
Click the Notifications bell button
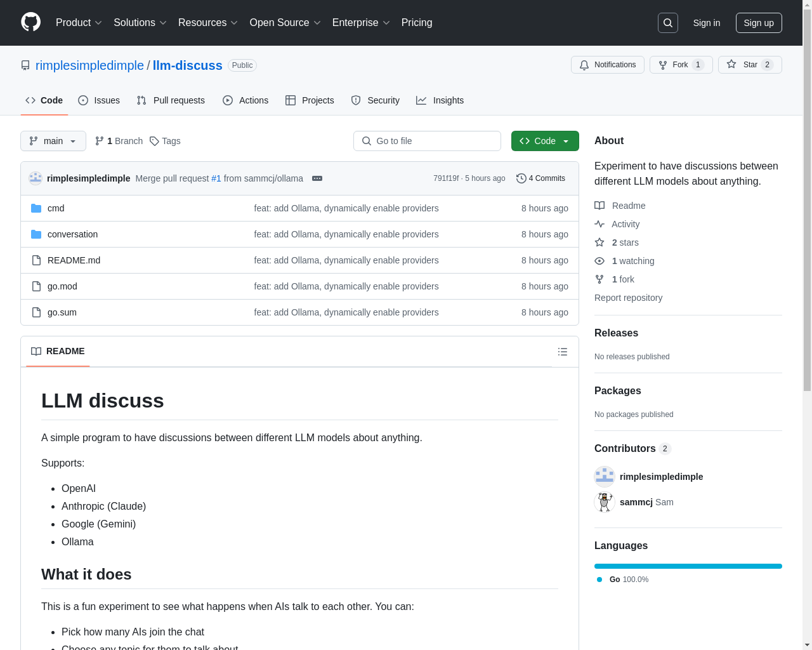click(608, 65)
